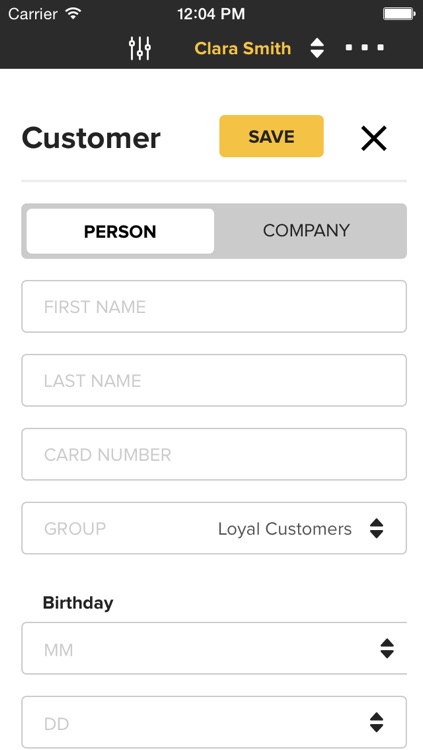Tap the three-dot more options icon
Viewport: 423px width, 750px height.
365,47
